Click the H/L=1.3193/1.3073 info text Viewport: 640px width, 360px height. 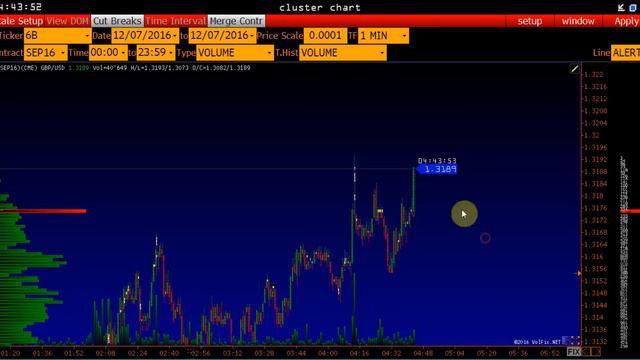click(x=160, y=68)
